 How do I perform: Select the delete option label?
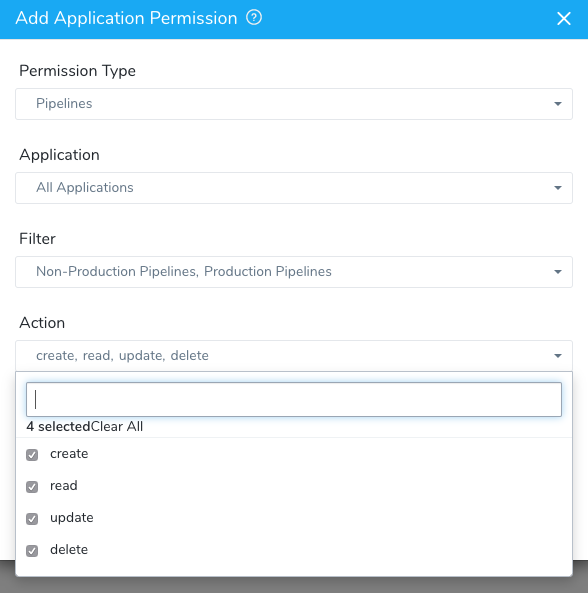tap(69, 550)
